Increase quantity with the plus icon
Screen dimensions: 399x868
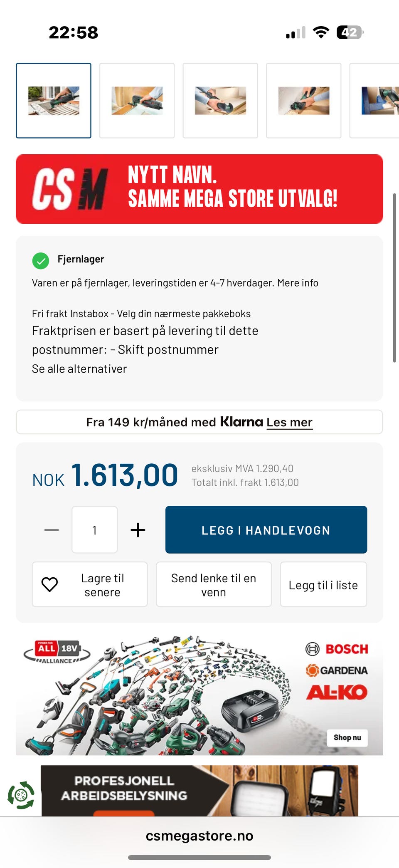138,530
